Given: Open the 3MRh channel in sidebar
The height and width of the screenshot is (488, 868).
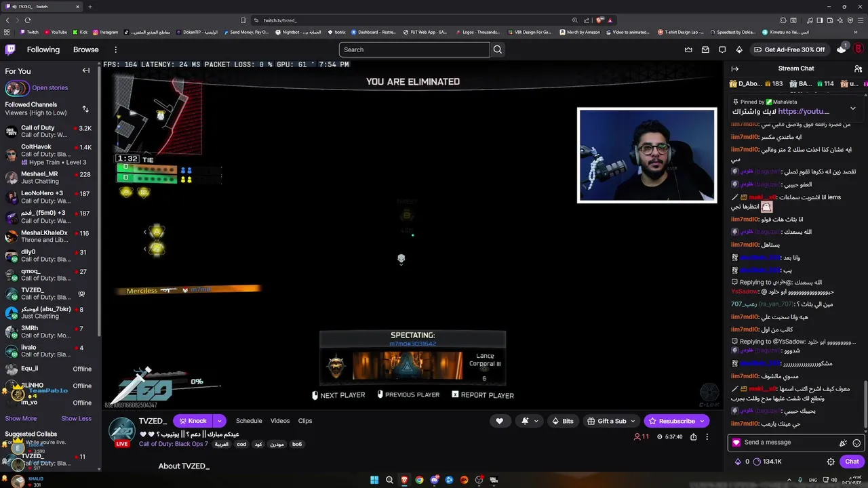Looking at the screenshot, I should [x=50, y=332].
